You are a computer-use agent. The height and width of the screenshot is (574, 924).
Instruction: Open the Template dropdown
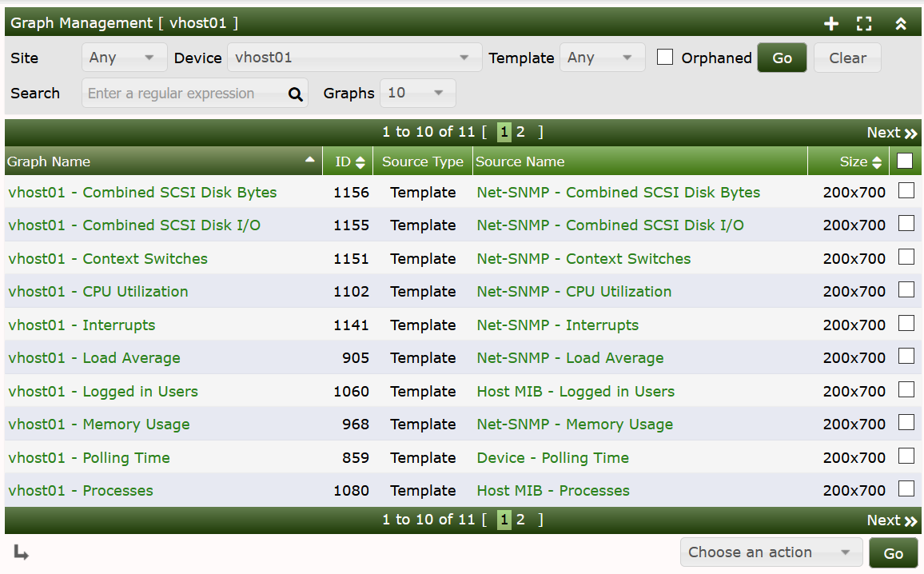click(x=602, y=57)
